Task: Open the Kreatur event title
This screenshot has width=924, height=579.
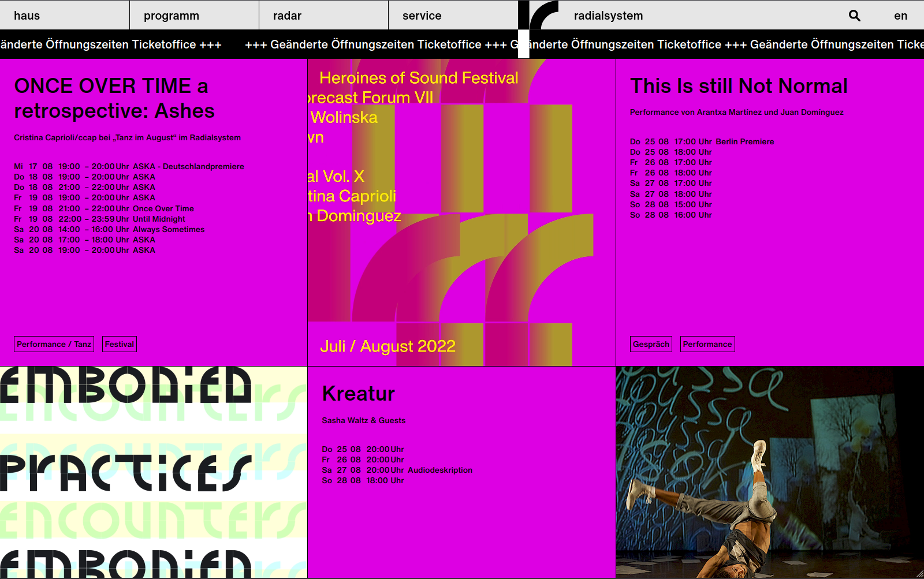Action: coord(358,394)
